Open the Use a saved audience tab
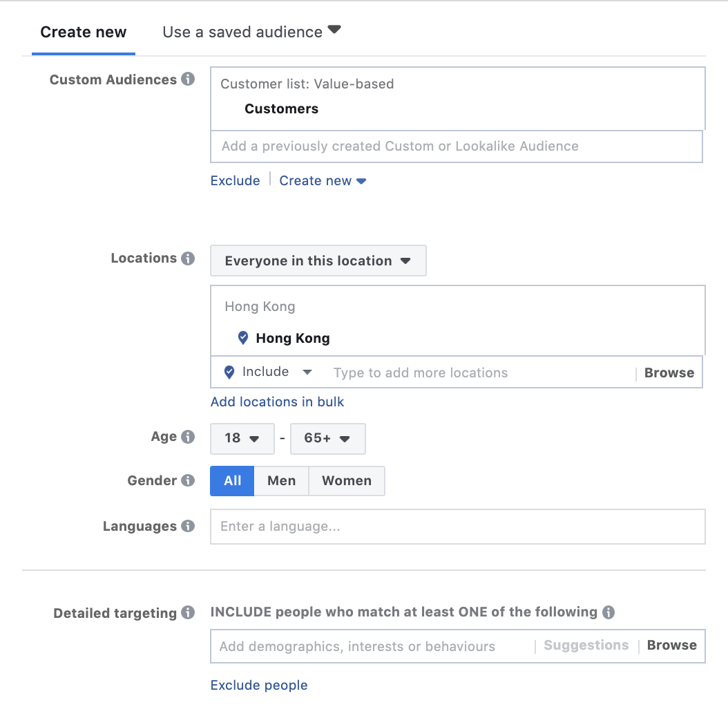Viewport: 728px width, 716px height. tap(251, 32)
